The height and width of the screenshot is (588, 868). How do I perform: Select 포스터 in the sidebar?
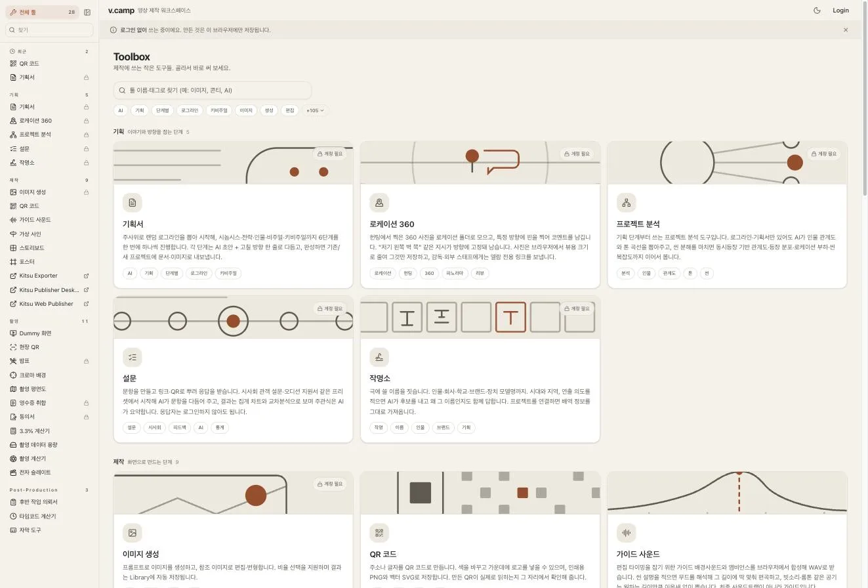[49, 262]
